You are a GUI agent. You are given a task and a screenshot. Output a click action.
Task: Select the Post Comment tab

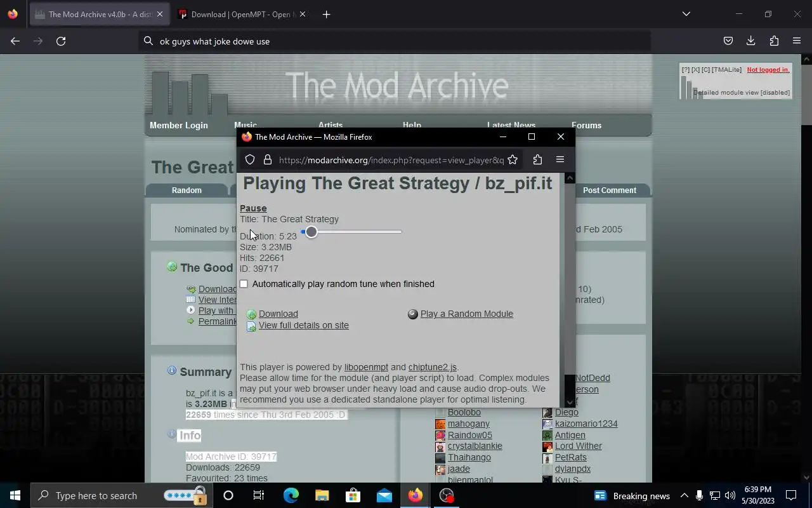point(610,190)
